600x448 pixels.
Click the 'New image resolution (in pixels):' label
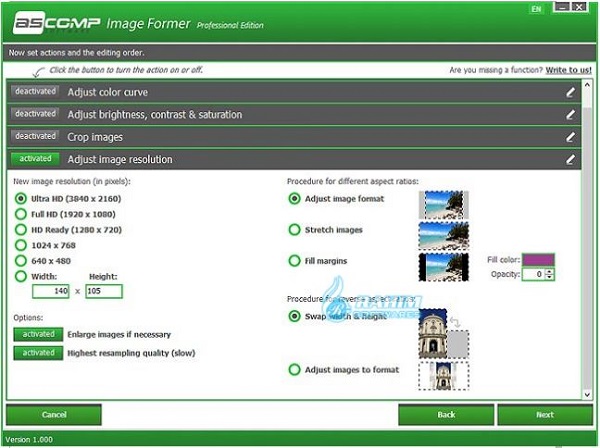click(72, 181)
